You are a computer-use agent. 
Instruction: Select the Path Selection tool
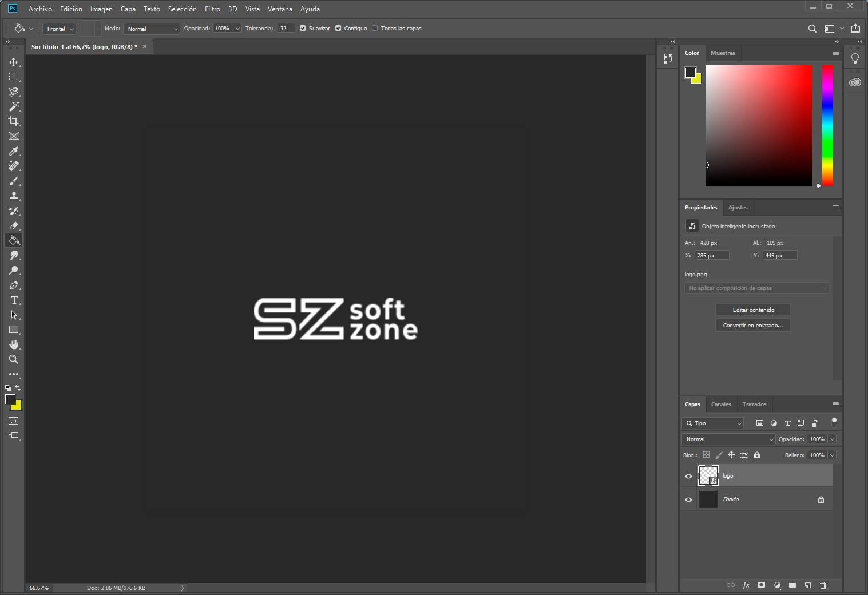(14, 315)
